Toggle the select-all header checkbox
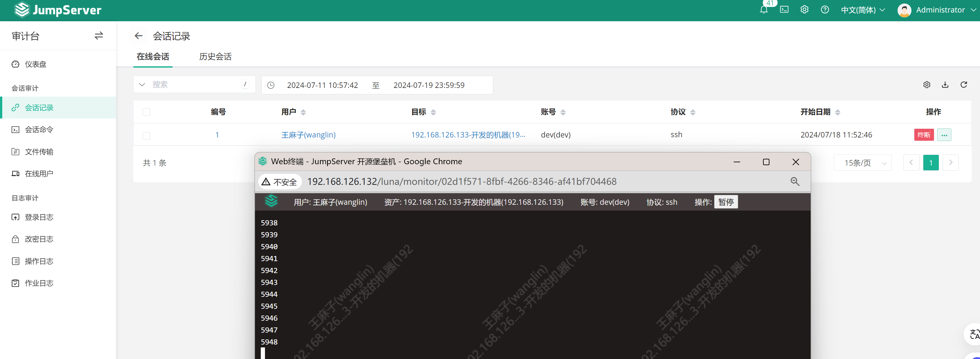The image size is (980, 359). click(x=146, y=112)
